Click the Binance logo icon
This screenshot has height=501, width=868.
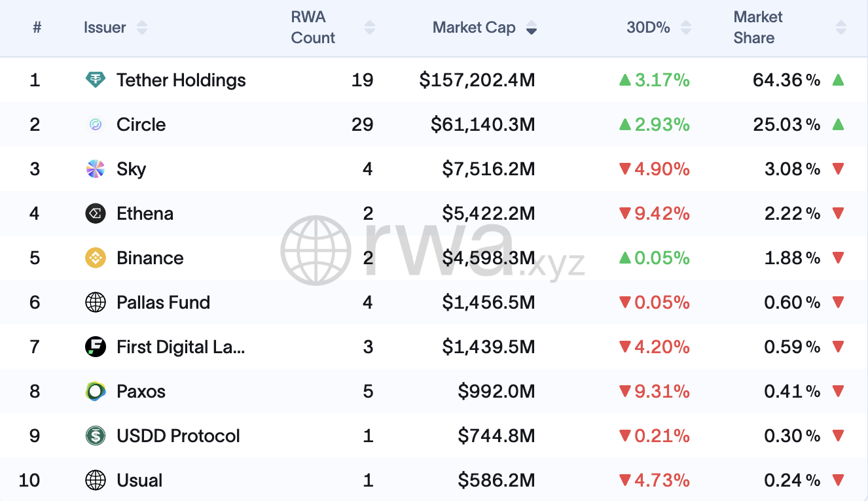[x=96, y=258]
